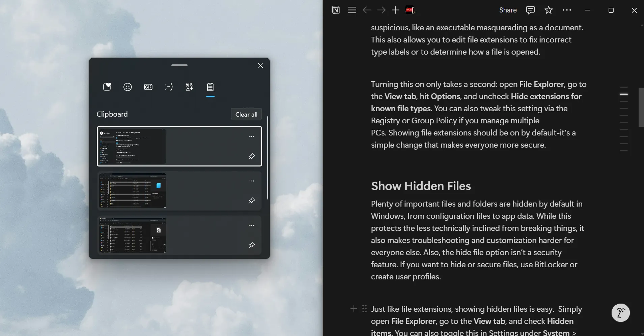
Task: Open more options for second clipboard item
Action: pyautogui.click(x=252, y=181)
